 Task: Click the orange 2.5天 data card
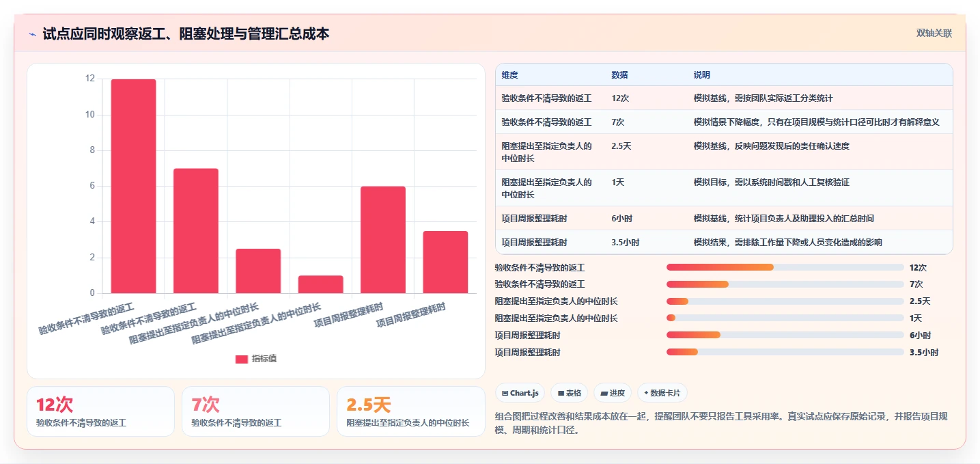(x=410, y=411)
